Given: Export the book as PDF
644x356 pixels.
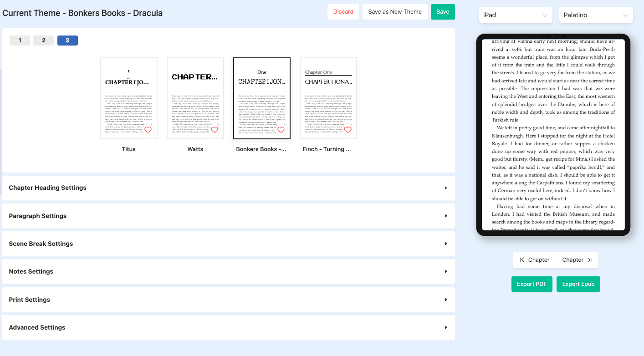Looking at the screenshot, I should 532,284.
